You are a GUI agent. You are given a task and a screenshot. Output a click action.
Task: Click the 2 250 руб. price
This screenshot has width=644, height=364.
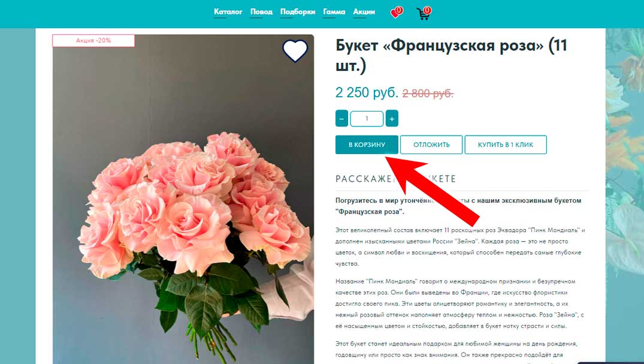click(367, 92)
